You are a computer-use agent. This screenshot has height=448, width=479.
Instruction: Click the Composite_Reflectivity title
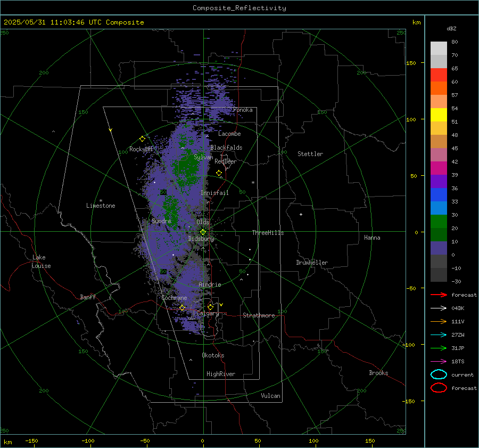tap(240, 8)
